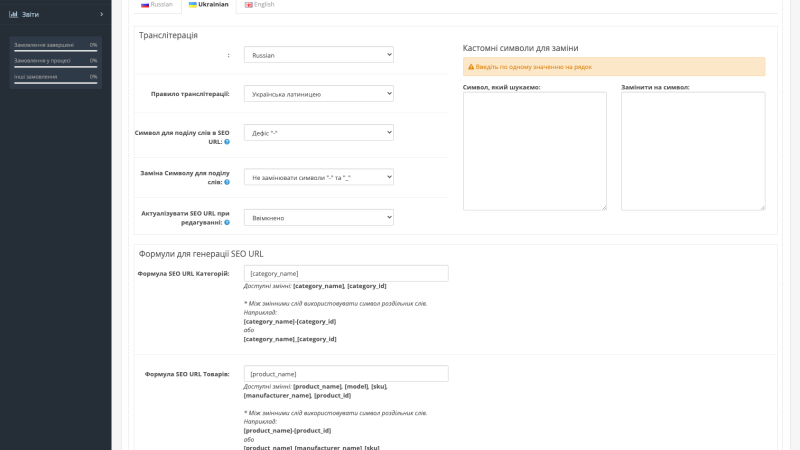Show help for Актуалізувати SEO URL
The height and width of the screenshot is (450, 800).
227,222
